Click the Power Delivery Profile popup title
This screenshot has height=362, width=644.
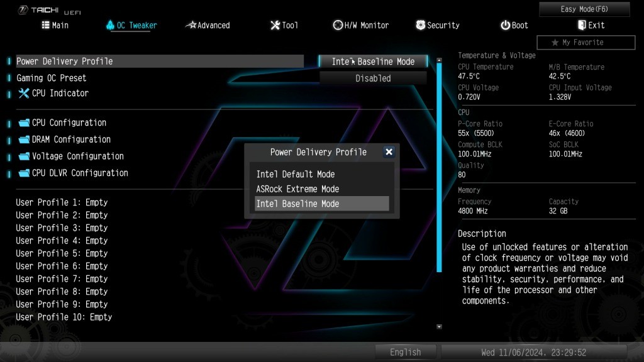coord(318,152)
